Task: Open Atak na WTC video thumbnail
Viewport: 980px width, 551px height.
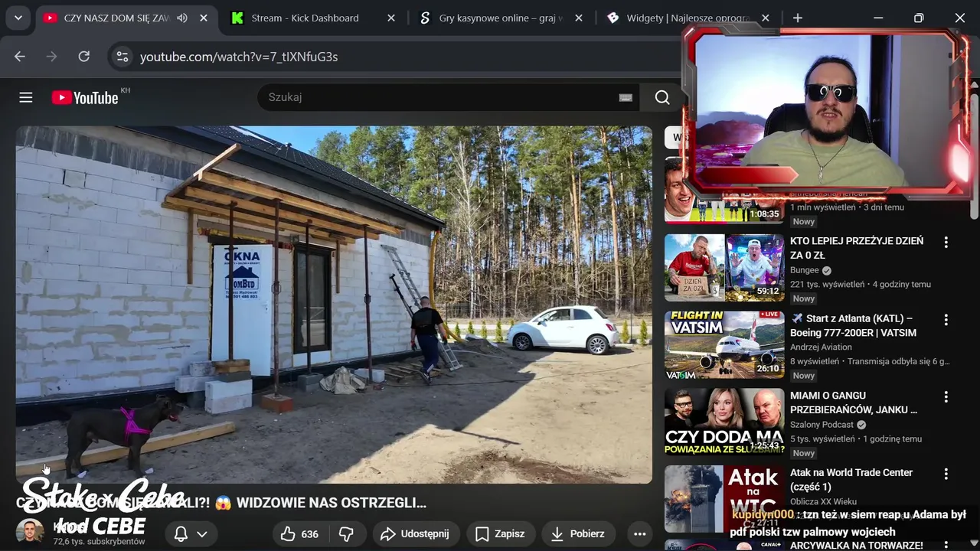Action: pyautogui.click(x=724, y=499)
